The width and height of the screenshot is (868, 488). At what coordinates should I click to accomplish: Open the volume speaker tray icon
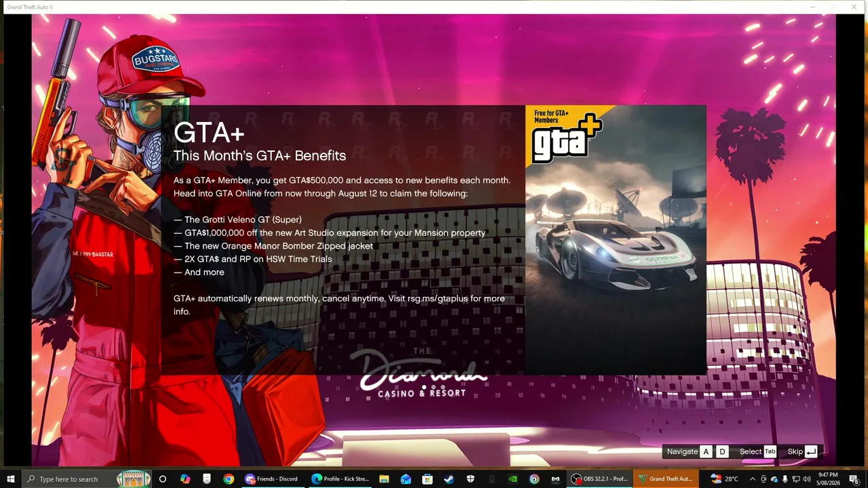tap(807, 479)
